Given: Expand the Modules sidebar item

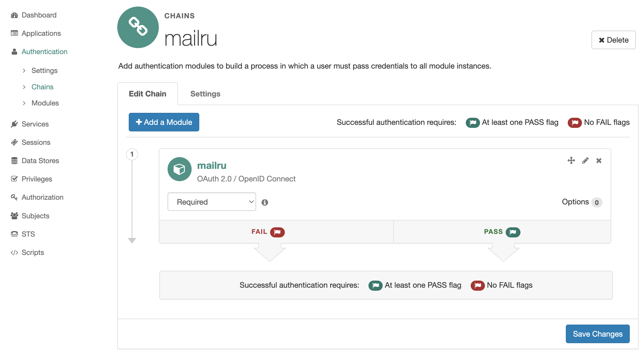Looking at the screenshot, I should click(x=24, y=103).
